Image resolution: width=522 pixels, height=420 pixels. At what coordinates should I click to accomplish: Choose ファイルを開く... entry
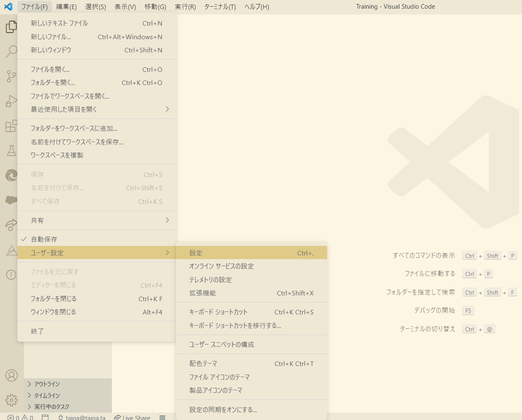point(97,69)
